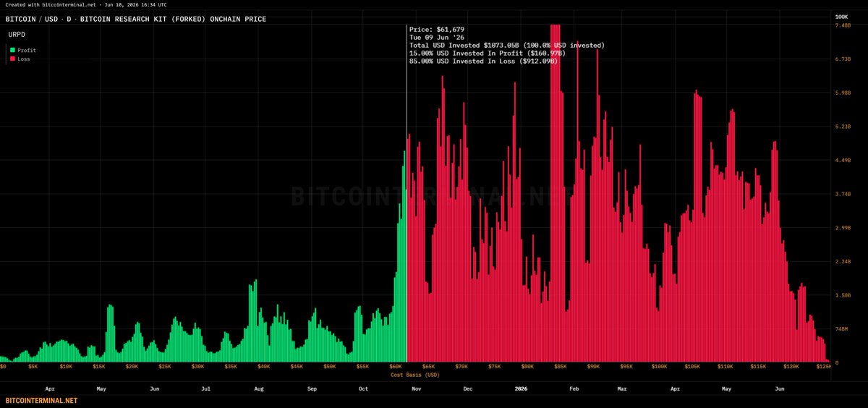Click the $0 cost basis axis label

(4, 367)
